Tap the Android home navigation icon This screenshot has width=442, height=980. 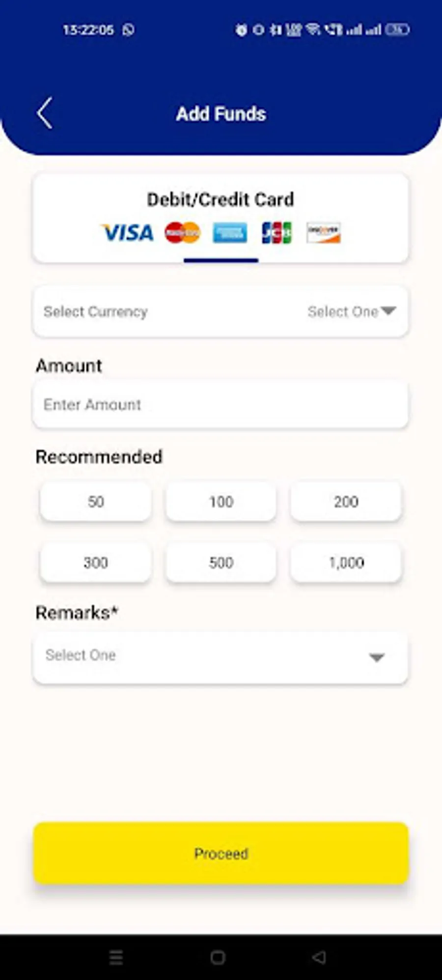[x=218, y=957]
